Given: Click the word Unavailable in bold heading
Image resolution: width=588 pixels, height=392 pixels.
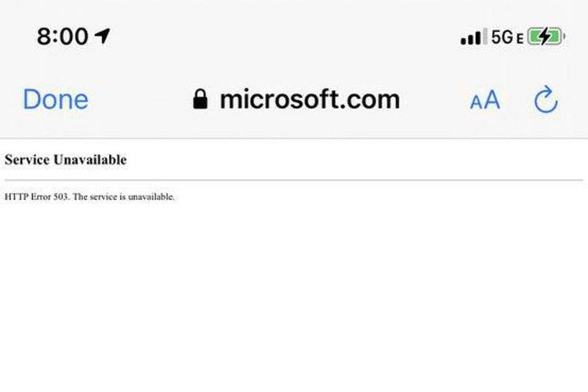Looking at the screenshot, I should [90, 160].
